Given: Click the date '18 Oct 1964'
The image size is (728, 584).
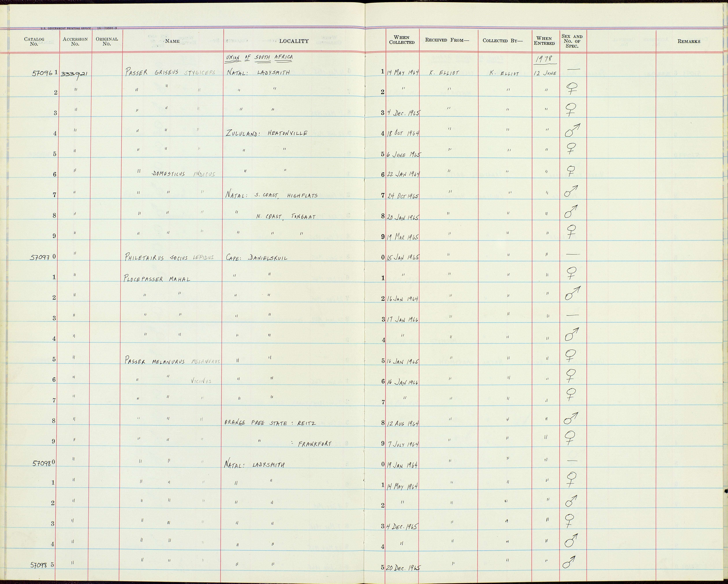Looking at the screenshot, I should click(403, 133).
